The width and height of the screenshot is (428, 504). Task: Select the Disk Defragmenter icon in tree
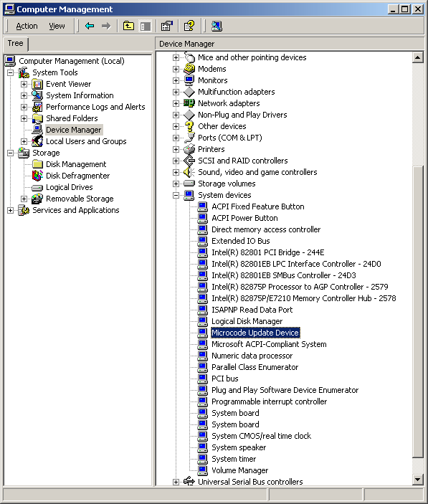37,176
